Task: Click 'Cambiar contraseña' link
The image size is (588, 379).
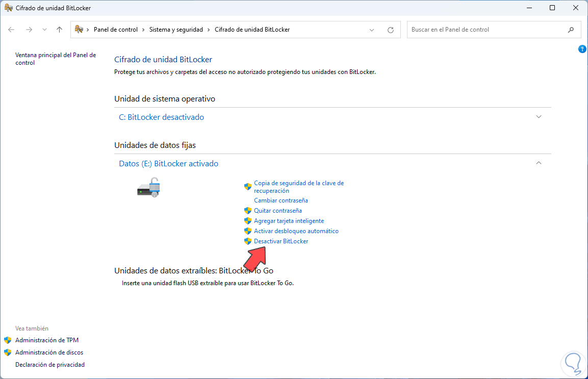Action: [281, 200]
